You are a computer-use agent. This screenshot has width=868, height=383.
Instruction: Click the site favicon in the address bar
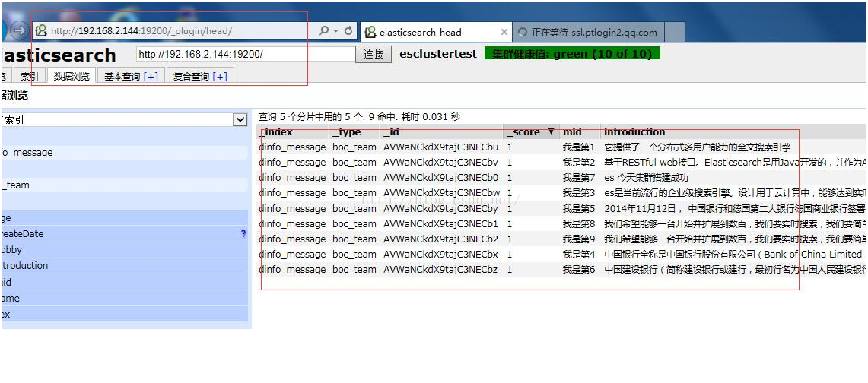42,31
